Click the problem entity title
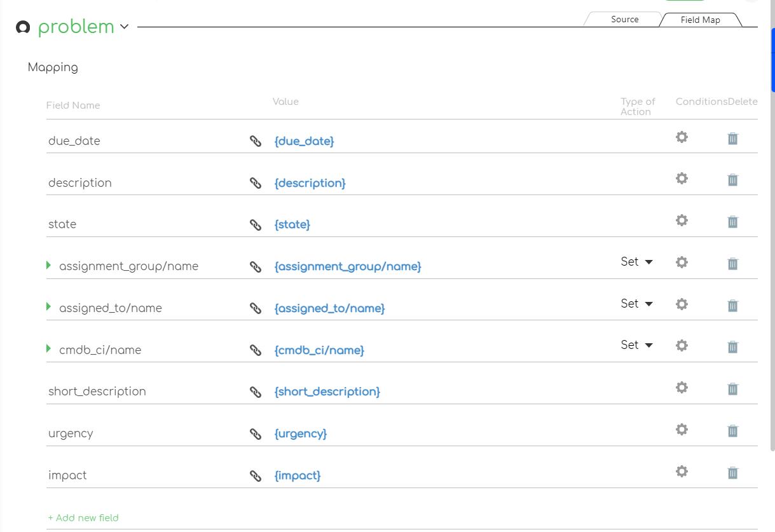775x532 pixels. pos(76,27)
